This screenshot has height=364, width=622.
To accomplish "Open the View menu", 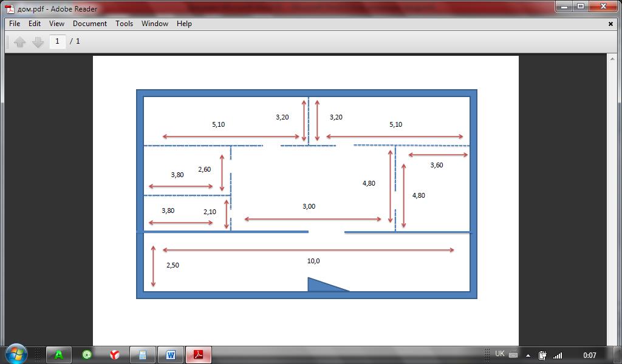I will coord(56,24).
